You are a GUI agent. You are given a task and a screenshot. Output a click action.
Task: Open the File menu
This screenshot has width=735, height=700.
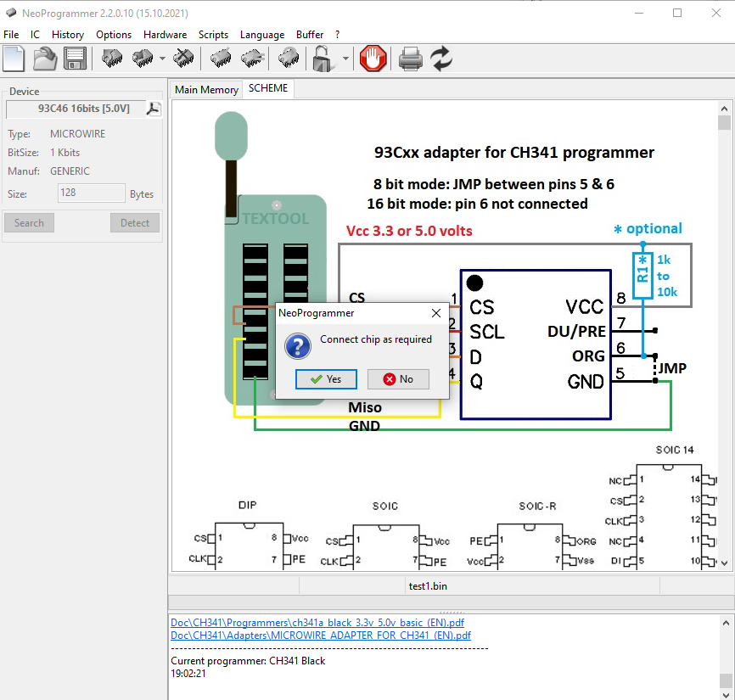[11, 35]
